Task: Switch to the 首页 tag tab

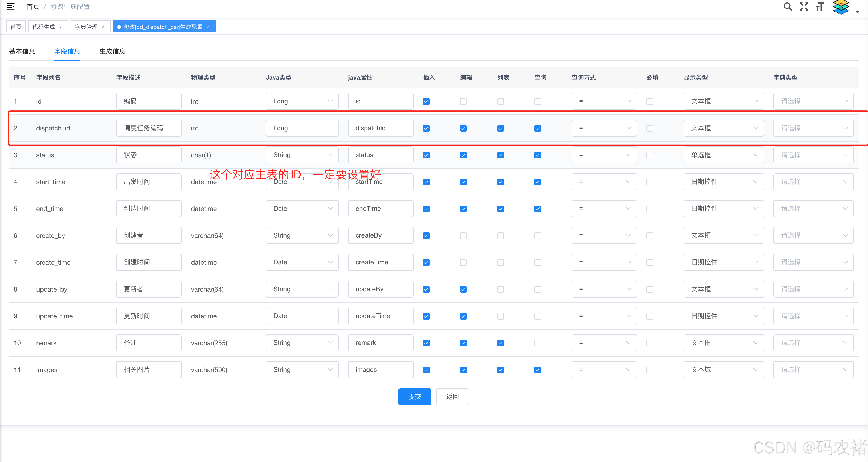Action: [x=16, y=27]
